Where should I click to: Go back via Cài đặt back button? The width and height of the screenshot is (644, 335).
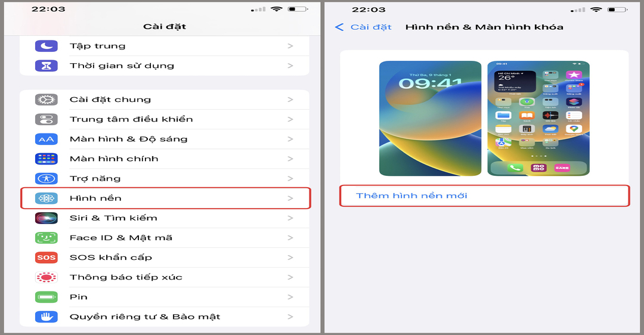click(363, 27)
